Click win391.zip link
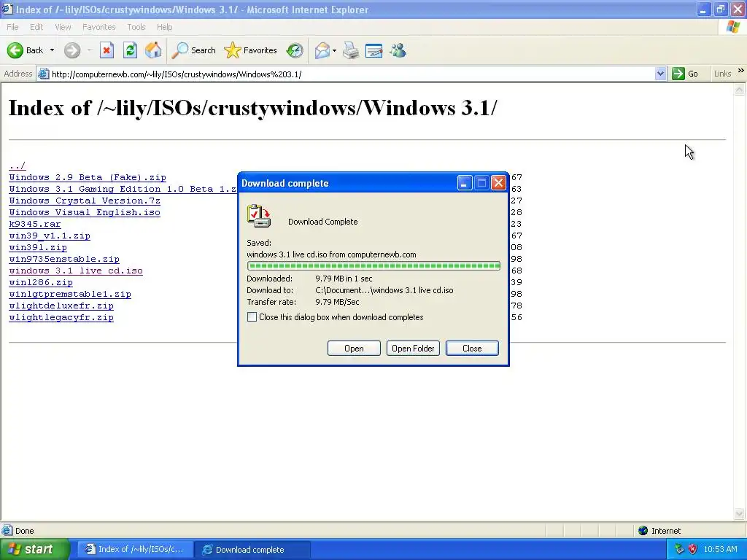The image size is (747, 560). click(x=38, y=247)
